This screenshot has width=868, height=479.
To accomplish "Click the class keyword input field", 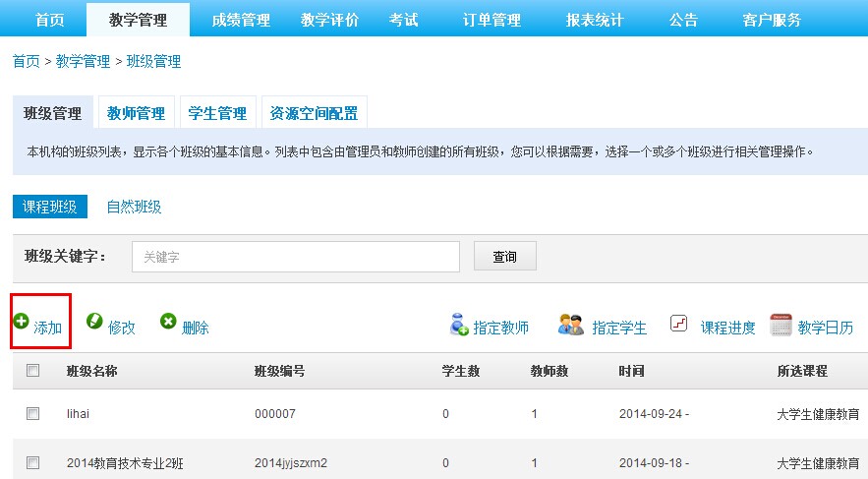I will (295, 257).
